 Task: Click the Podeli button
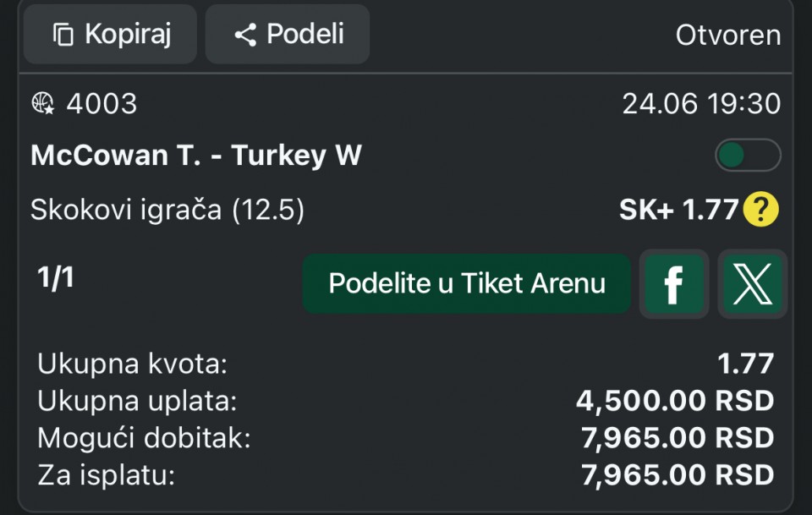(288, 34)
